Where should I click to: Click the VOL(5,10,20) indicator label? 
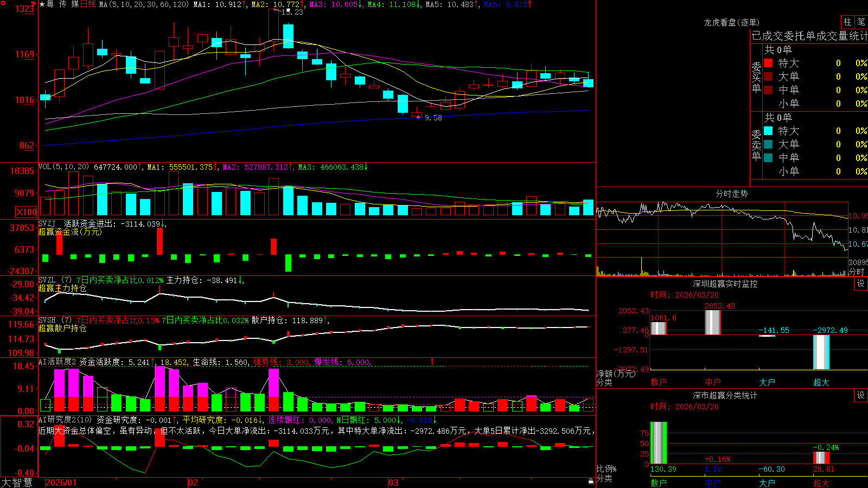[x=63, y=167]
